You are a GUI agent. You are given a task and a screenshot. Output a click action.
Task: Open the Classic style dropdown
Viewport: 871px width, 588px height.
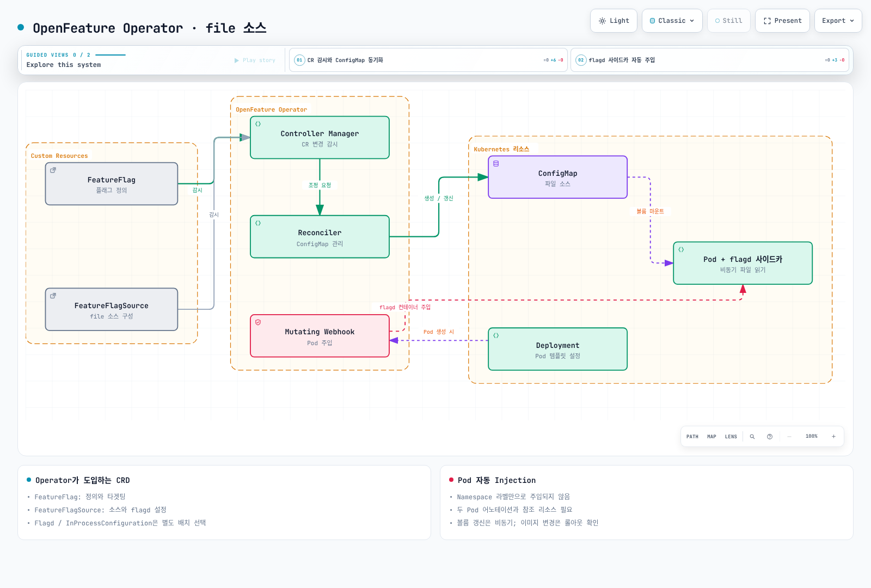click(x=672, y=21)
